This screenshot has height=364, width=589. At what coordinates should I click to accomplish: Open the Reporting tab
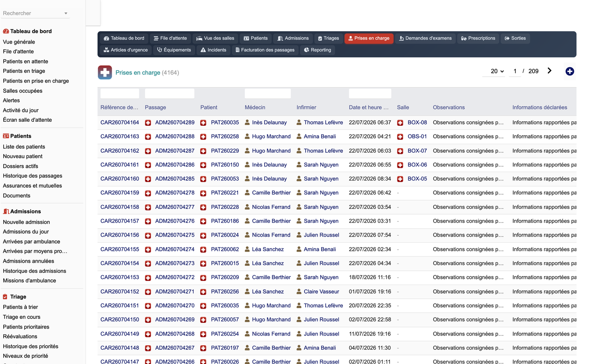click(318, 50)
